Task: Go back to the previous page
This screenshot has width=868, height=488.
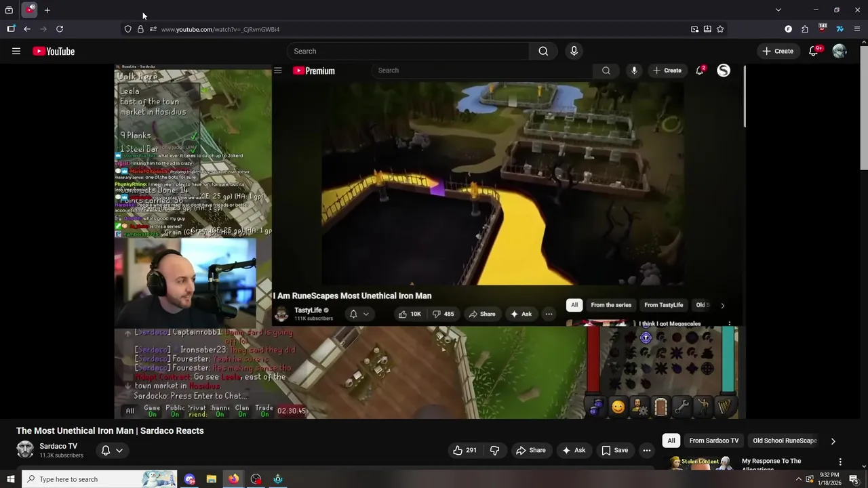Action: pyautogui.click(x=27, y=29)
